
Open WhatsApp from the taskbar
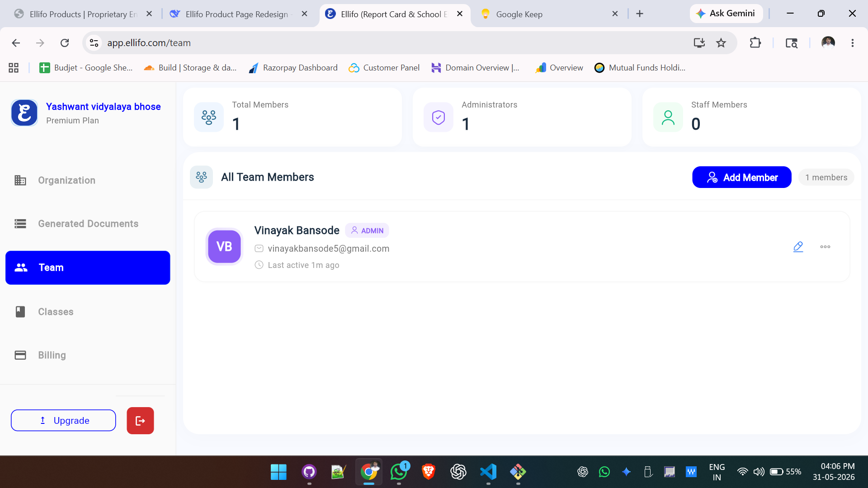click(399, 472)
